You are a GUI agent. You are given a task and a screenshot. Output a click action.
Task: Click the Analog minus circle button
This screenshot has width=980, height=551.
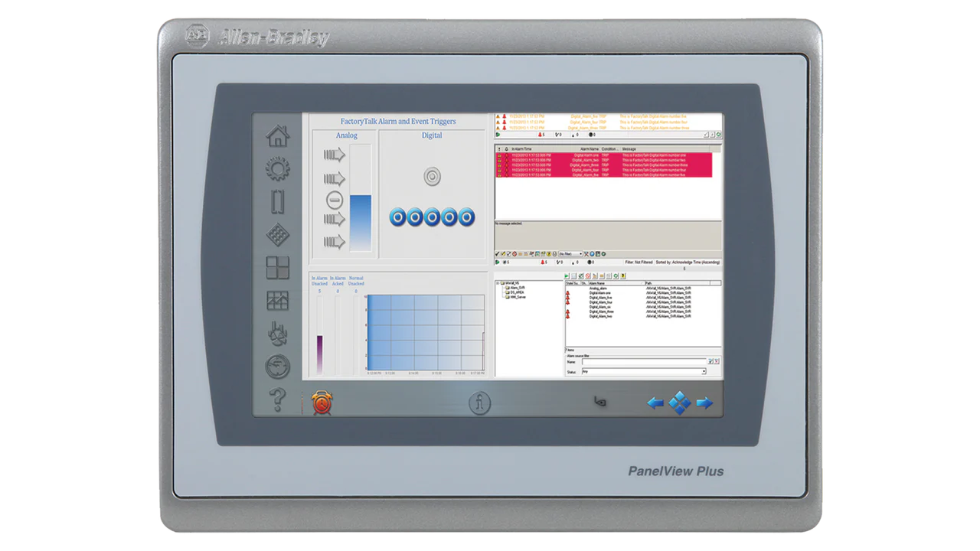(x=335, y=201)
